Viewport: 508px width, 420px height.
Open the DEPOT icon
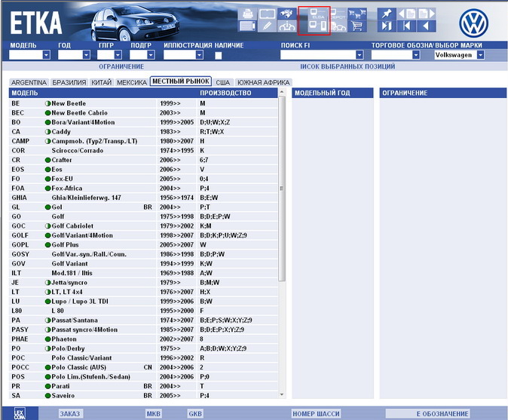[x=338, y=14]
